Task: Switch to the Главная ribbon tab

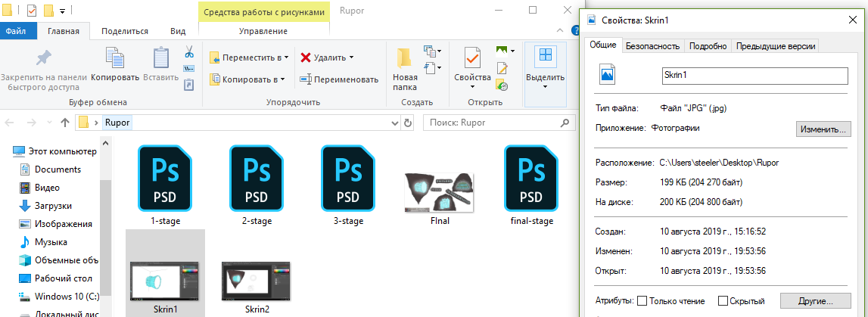Action: pyautogui.click(x=63, y=31)
